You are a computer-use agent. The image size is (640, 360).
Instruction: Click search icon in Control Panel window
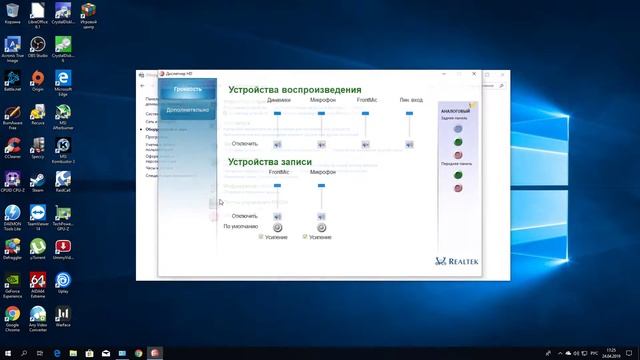pyautogui.click(x=501, y=86)
